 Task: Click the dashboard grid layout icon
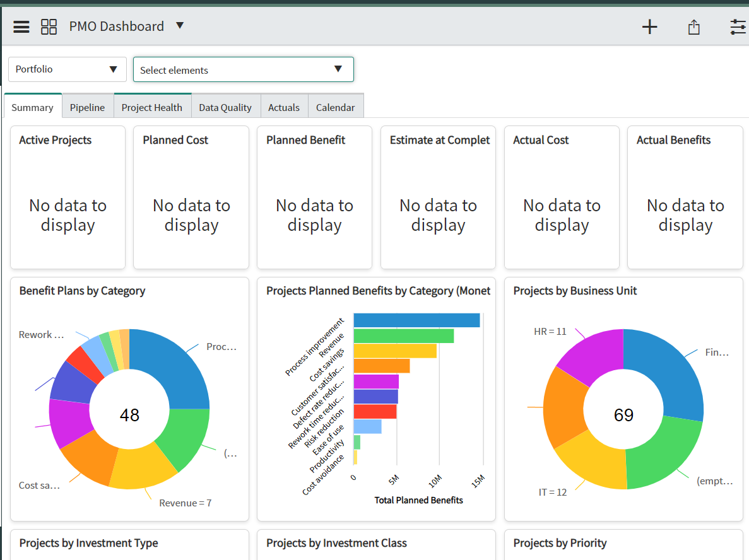(x=49, y=26)
